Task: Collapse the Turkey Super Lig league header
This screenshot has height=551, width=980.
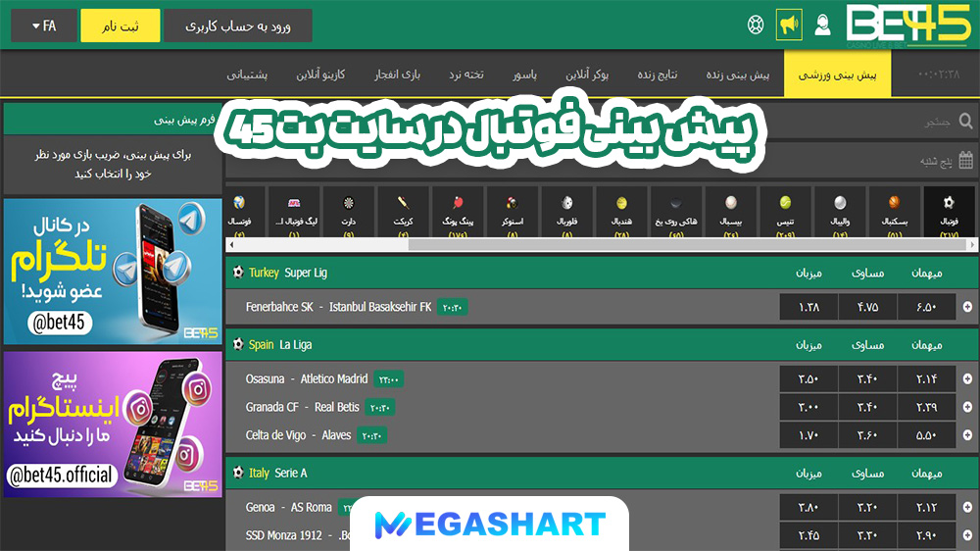Action: 603,273
